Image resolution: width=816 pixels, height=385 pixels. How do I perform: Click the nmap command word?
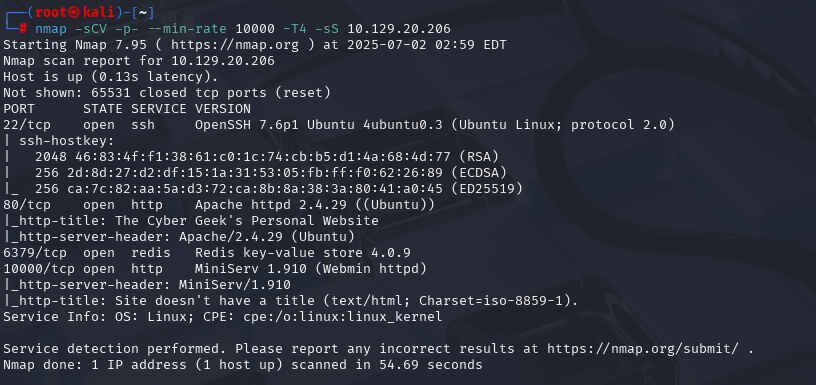(x=51, y=29)
